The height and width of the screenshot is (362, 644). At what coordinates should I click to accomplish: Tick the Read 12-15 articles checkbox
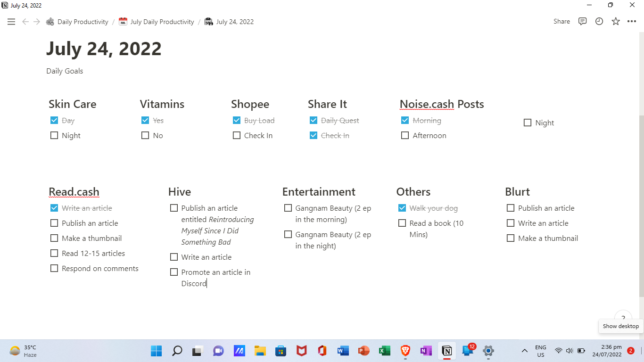54,253
